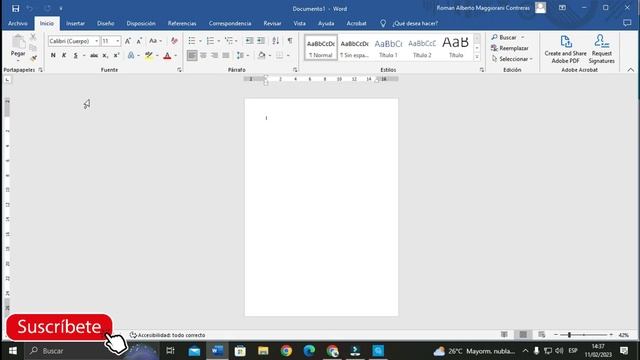Apply the Normal style
The image size is (640, 360).
(x=321, y=48)
